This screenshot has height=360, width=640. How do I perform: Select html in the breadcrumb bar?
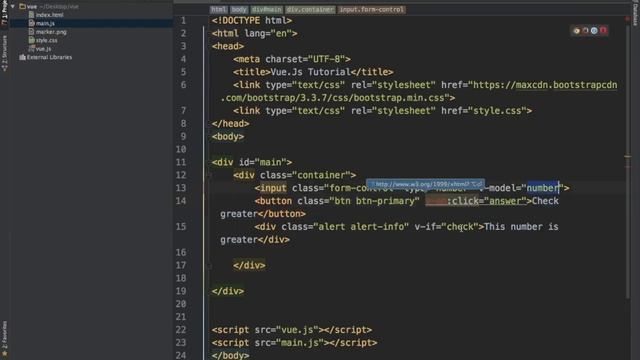[218, 9]
